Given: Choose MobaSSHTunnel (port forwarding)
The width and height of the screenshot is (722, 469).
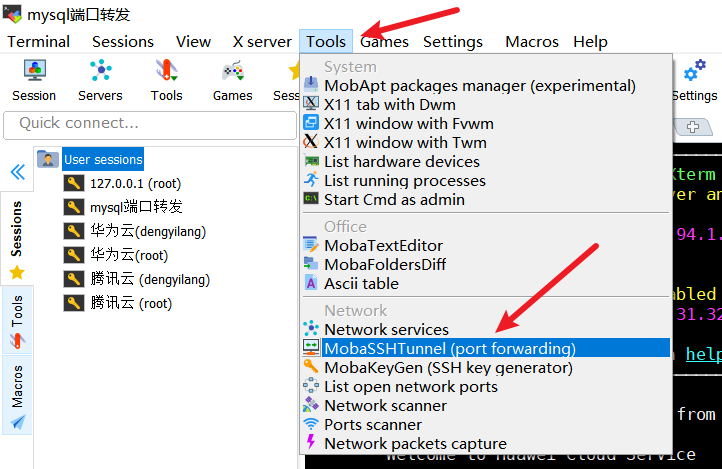Looking at the screenshot, I should [449, 348].
